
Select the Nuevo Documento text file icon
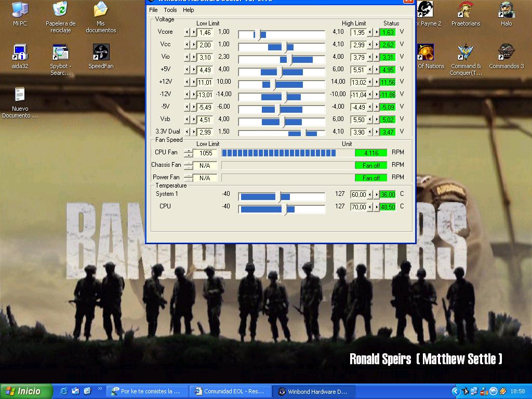(20, 102)
